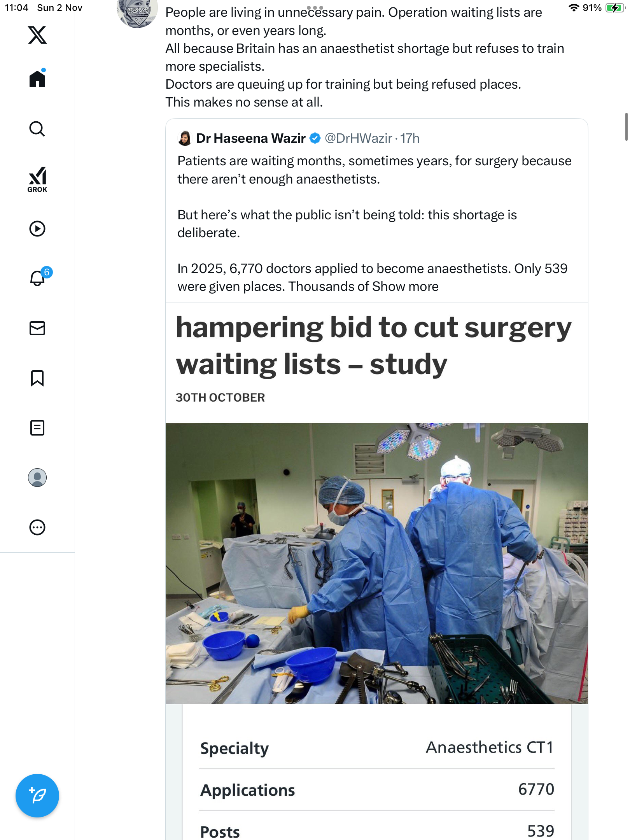
Task: Tap the compose new post button
Action: coord(37,796)
